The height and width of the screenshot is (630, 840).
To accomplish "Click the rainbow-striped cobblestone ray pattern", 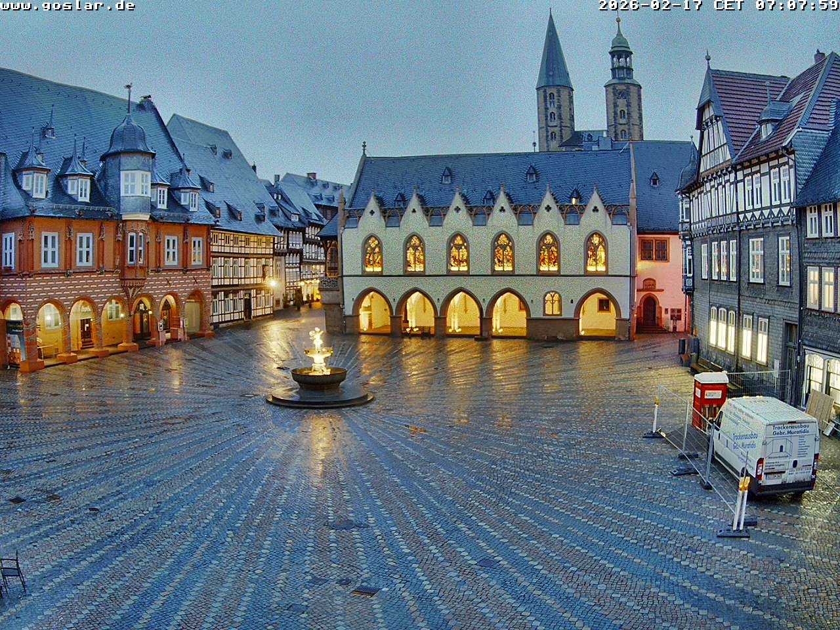I will pos(262,492).
